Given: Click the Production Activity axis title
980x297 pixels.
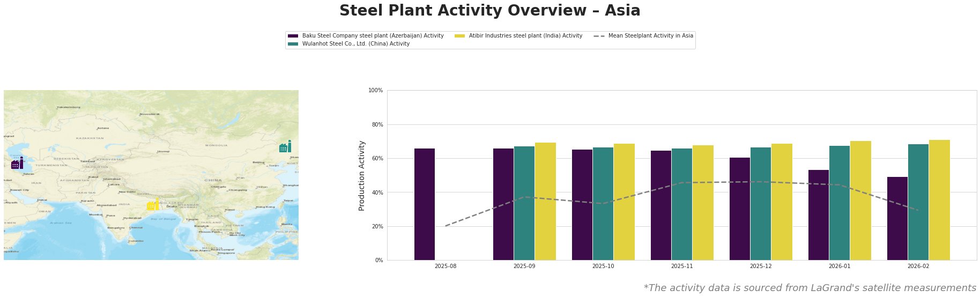Looking at the screenshot, I should coord(362,175).
